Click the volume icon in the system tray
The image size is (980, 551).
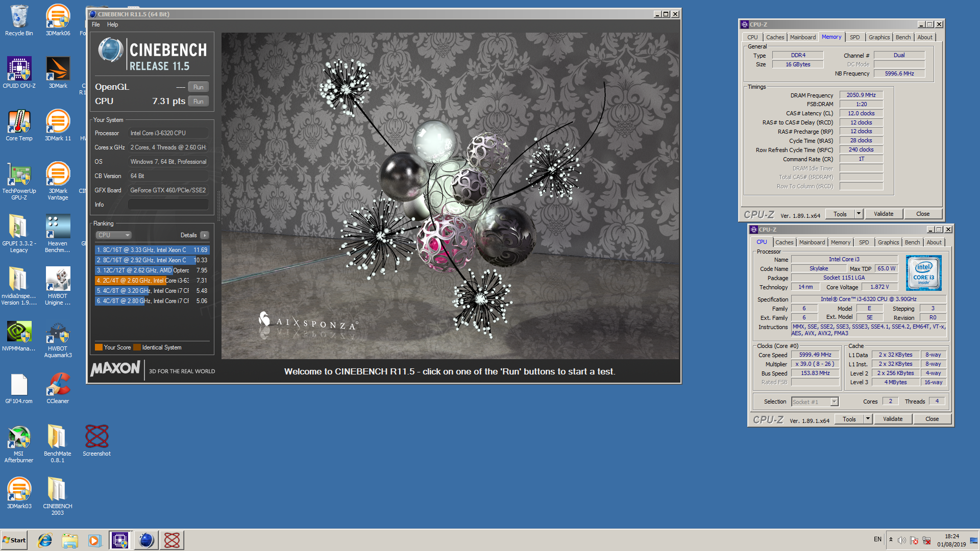pos(902,540)
